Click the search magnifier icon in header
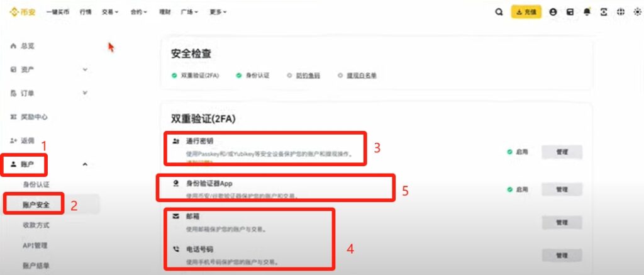 pyautogui.click(x=499, y=13)
